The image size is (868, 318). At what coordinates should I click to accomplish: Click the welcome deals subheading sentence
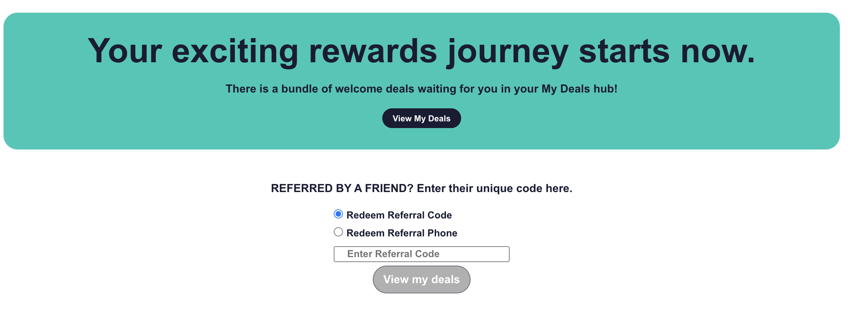[421, 89]
